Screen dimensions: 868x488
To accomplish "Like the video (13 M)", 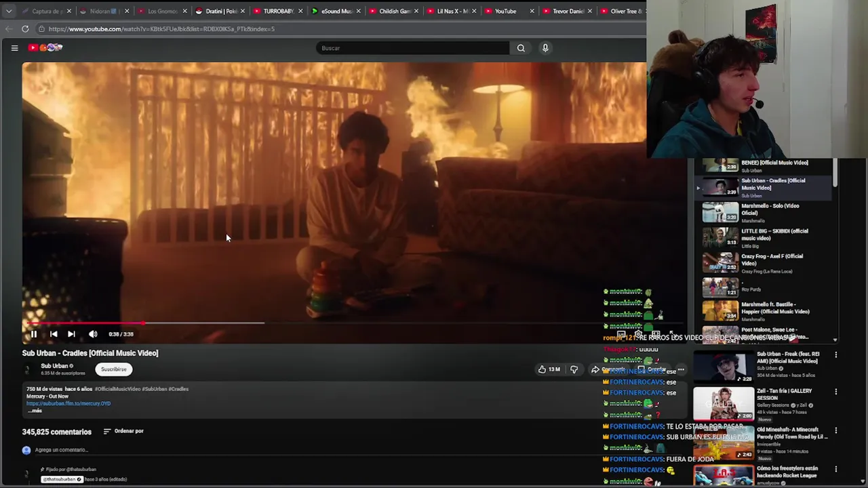I will coord(549,369).
